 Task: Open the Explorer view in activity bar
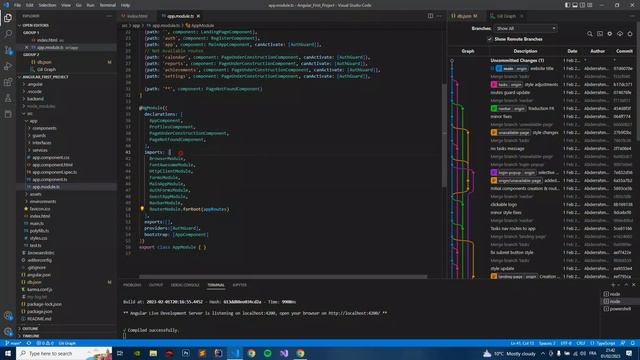(8, 18)
